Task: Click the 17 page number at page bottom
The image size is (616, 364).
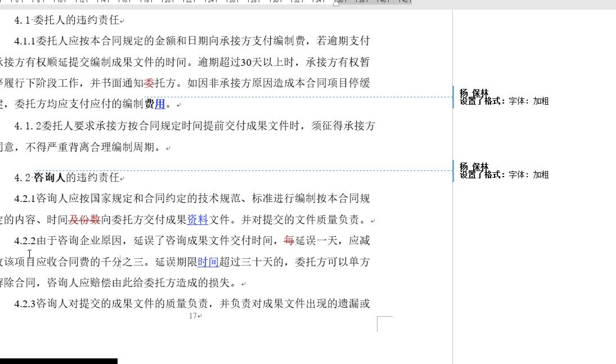Action: coord(193,316)
